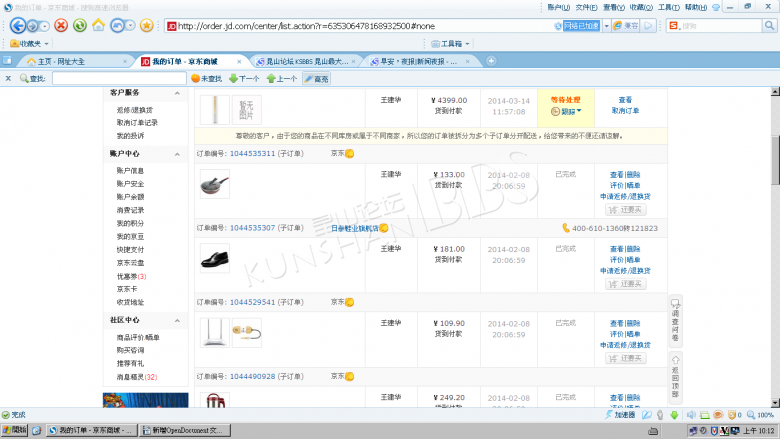Open 取消订单记录 in sidebar
The image size is (780, 439).
(x=137, y=123)
